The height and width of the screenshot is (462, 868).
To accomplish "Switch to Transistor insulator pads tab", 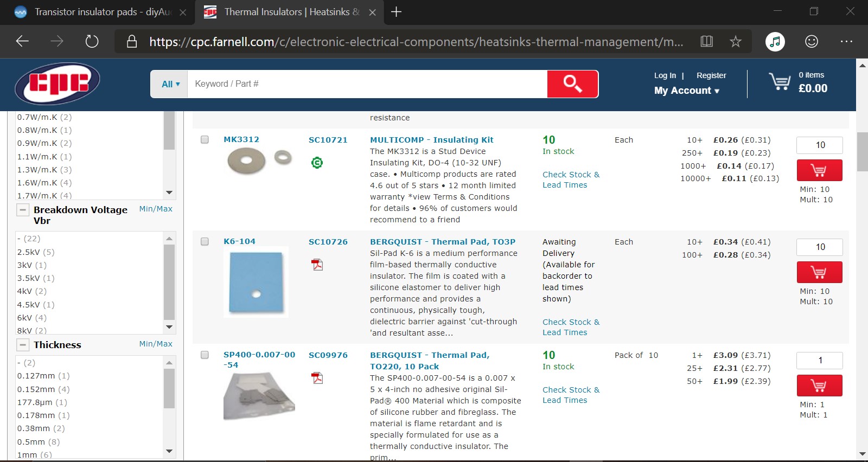I will (x=98, y=12).
